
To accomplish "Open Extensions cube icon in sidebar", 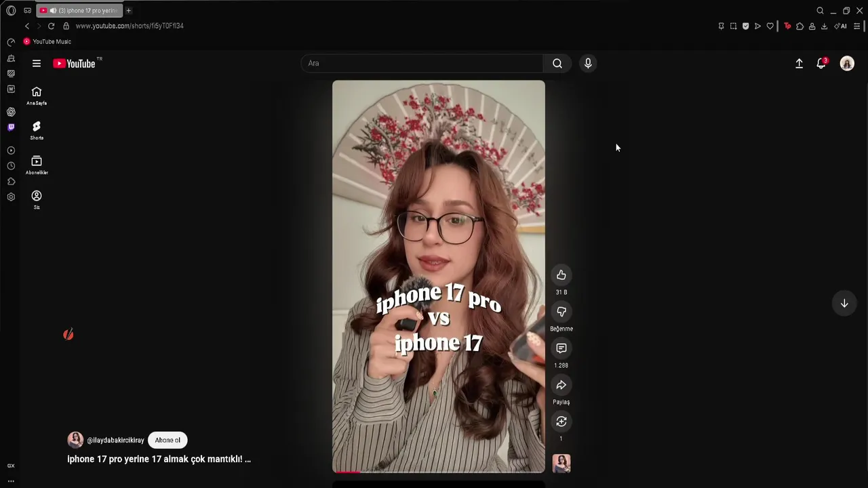I will pyautogui.click(x=11, y=182).
